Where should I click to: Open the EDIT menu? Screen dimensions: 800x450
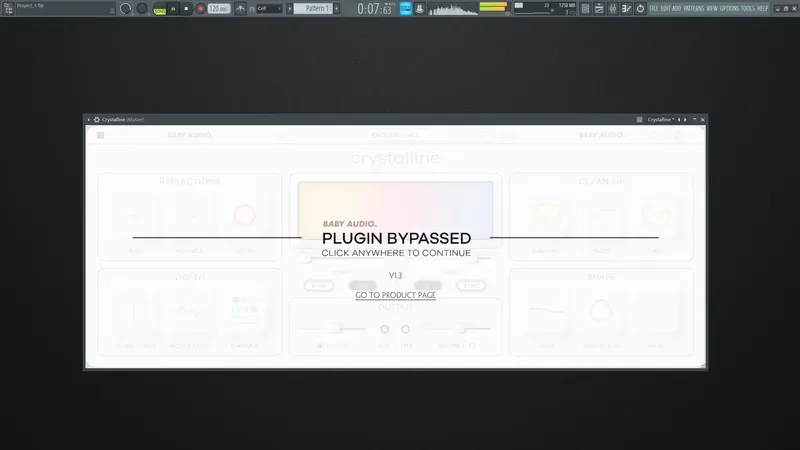(665, 9)
